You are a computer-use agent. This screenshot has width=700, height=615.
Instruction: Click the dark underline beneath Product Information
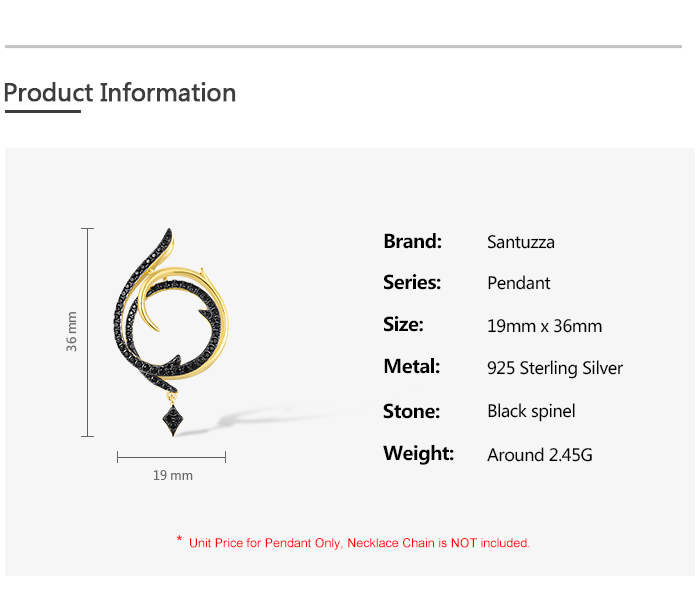click(x=42, y=111)
